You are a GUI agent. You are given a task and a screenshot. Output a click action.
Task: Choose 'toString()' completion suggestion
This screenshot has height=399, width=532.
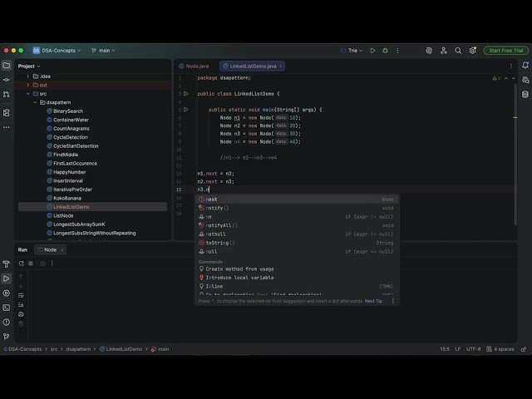297,243
